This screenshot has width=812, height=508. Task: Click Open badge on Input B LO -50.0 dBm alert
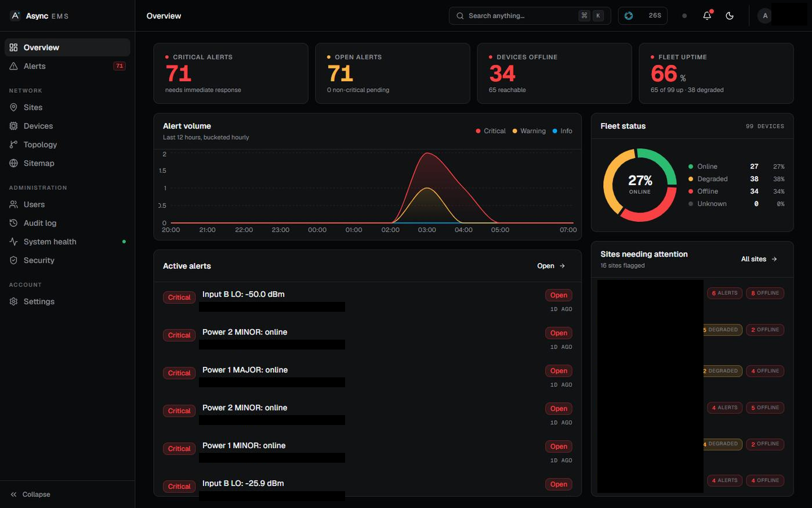pyautogui.click(x=559, y=296)
